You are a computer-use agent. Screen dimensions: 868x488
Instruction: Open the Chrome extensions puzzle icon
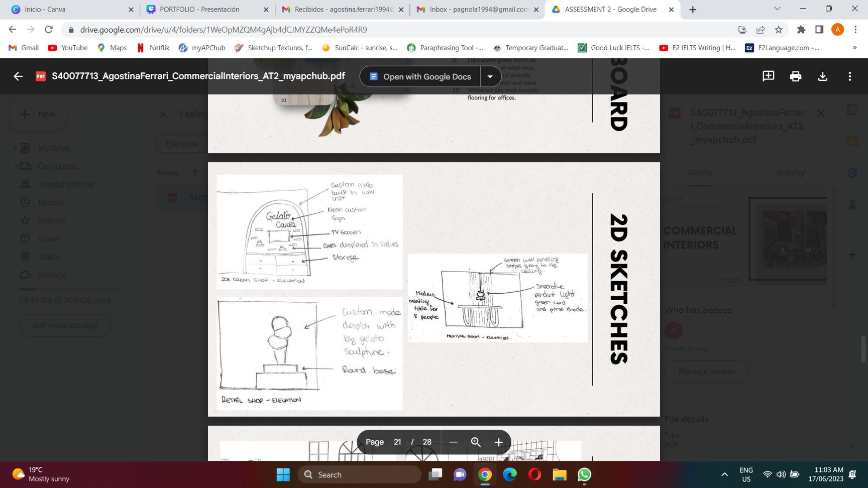tap(801, 30)
